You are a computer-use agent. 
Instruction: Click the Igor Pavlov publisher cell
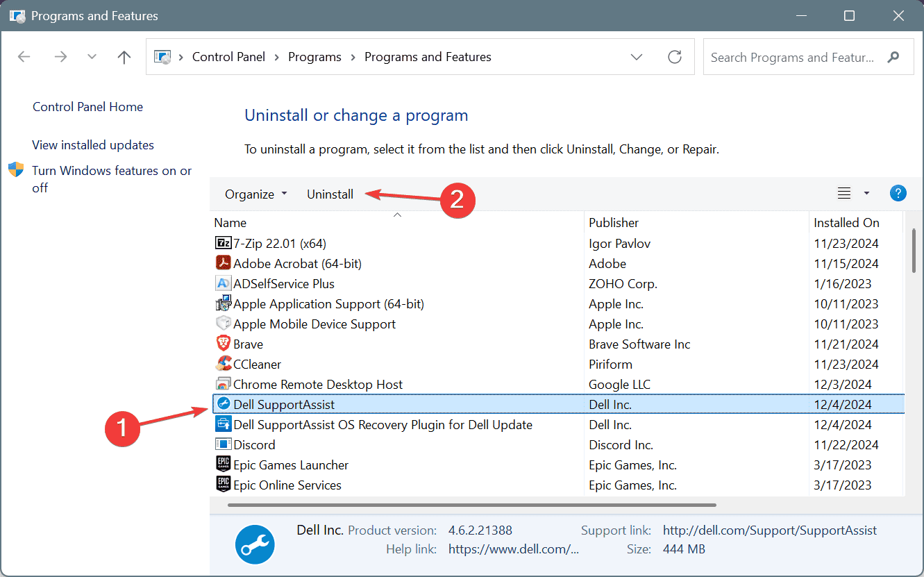pos(619,244)
